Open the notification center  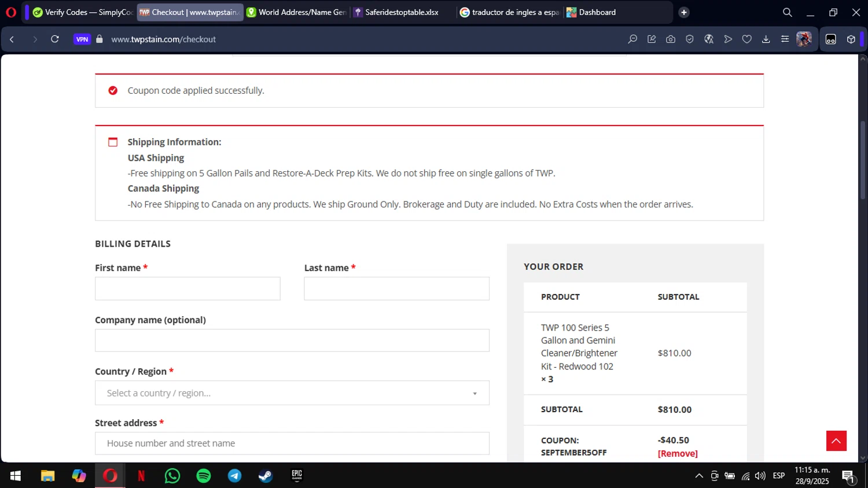click(849, 476)
